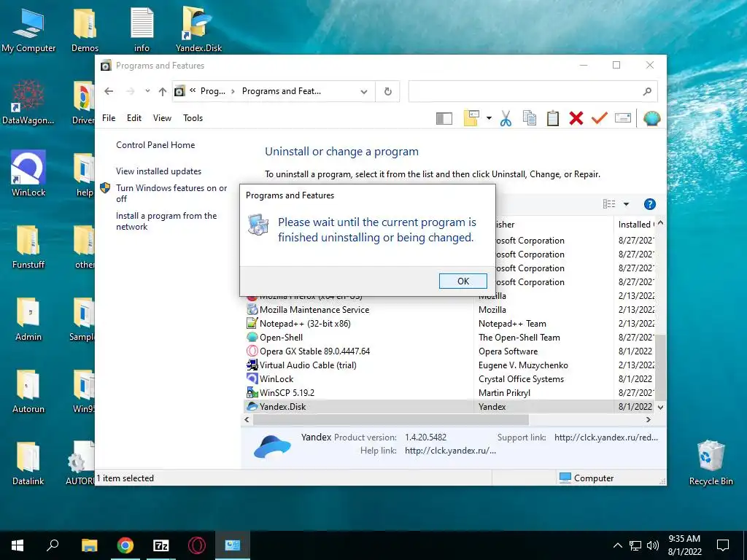Open the Admin desktop folder
The width and height of the screenshot is (747, 560).
(28, 319)
